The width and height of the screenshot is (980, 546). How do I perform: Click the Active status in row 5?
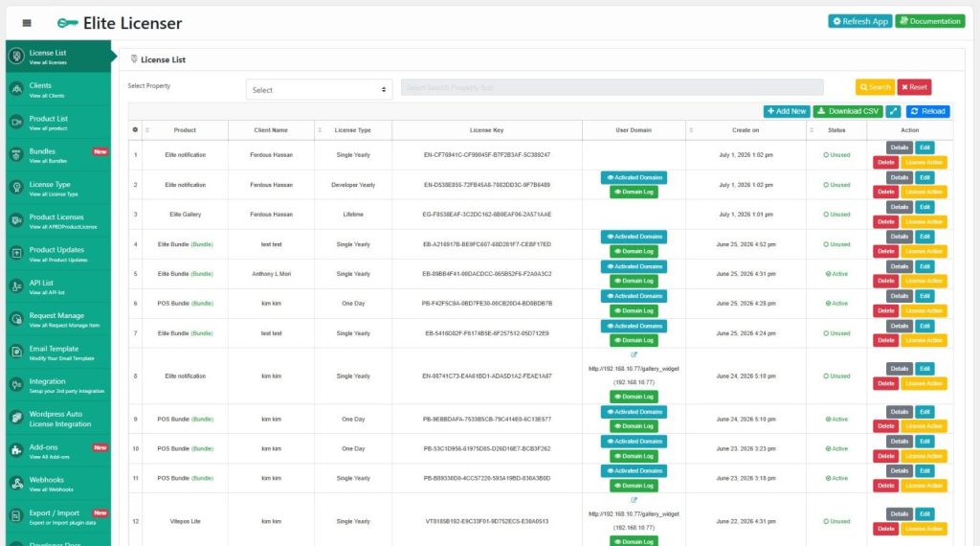coord(836,274)
